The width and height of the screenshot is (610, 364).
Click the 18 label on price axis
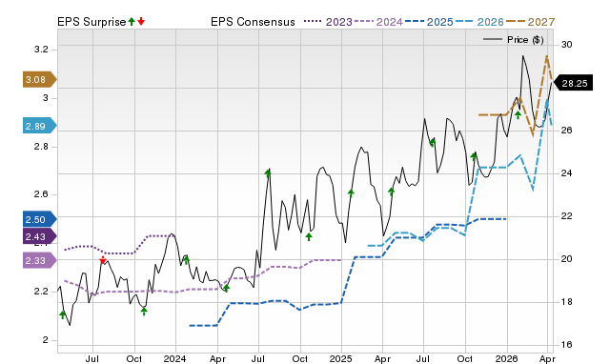[x=566, y=302]
